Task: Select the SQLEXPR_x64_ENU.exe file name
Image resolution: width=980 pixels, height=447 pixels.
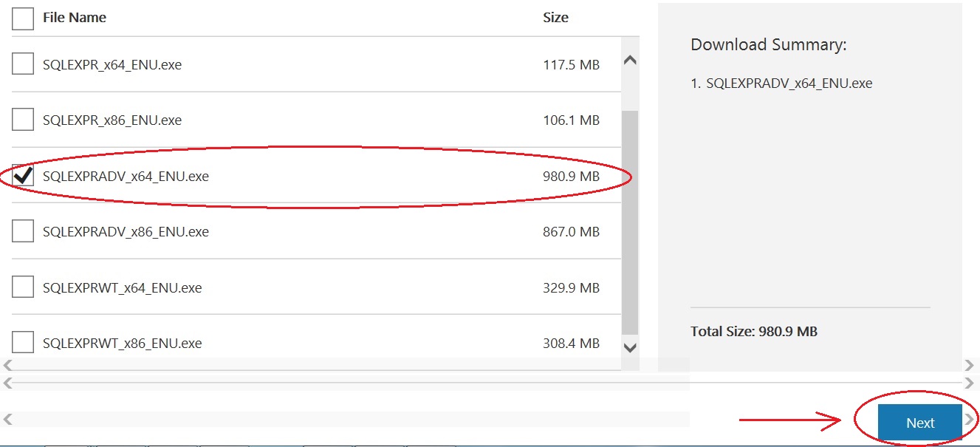Action: (112, 65)
